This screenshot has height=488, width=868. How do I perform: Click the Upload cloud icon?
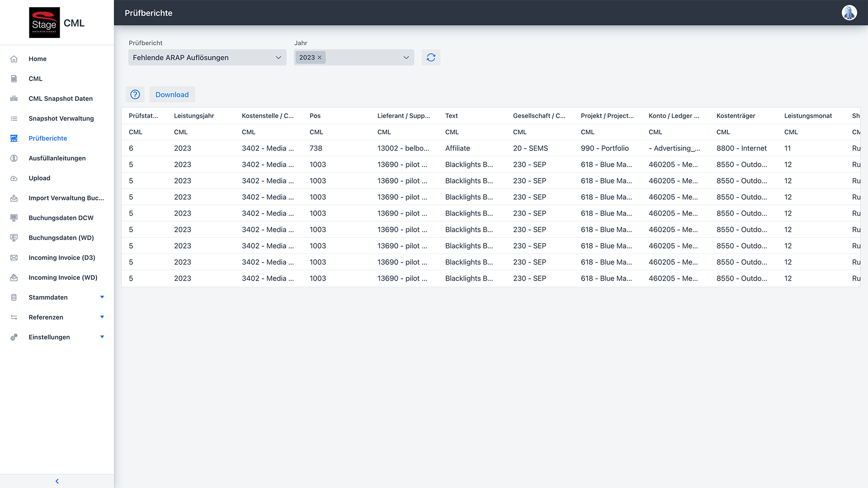(x=14, y=178)
